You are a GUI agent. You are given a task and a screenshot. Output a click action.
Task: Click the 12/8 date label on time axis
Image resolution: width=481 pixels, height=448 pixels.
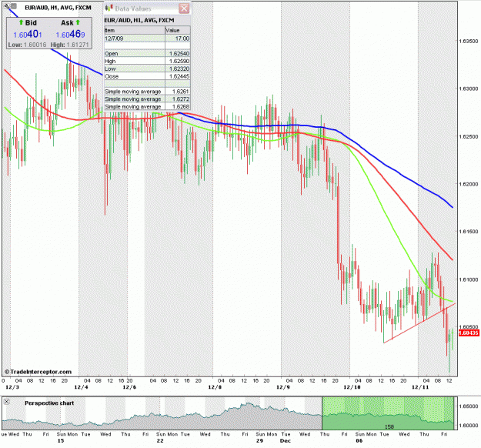click(215, 387)
